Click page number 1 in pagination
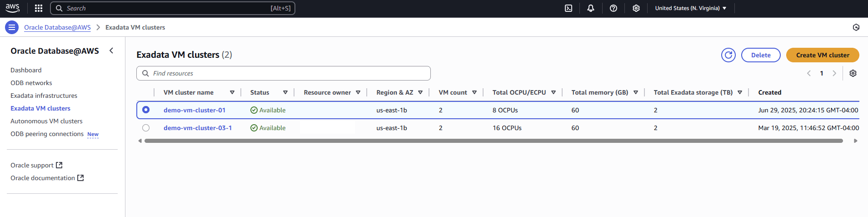The image size is (868, 217). (x=822, y=73)
